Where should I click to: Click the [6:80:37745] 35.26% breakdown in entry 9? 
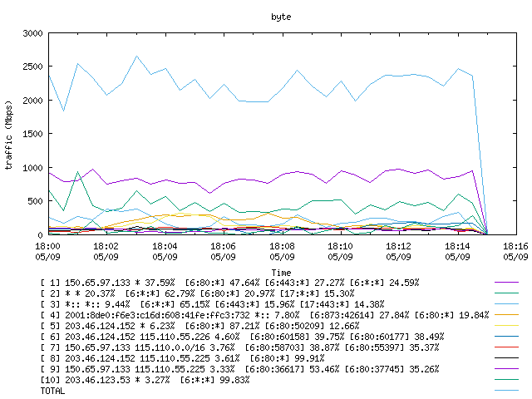coord(392,369)
